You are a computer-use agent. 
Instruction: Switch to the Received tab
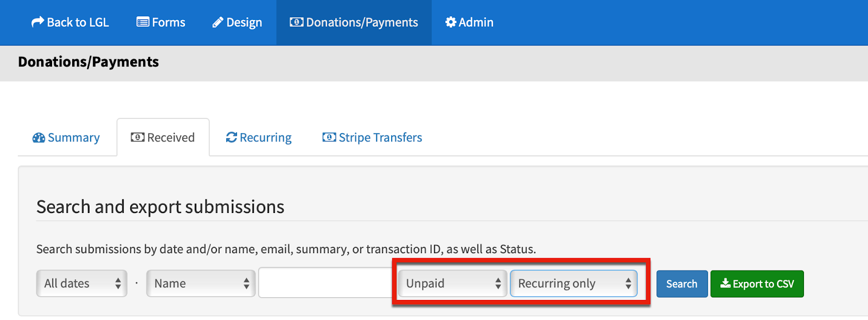(x=163, y=137)
